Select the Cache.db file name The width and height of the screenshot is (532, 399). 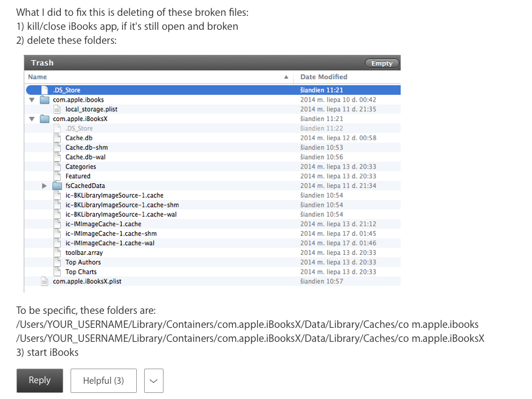[x=79, y=137]
